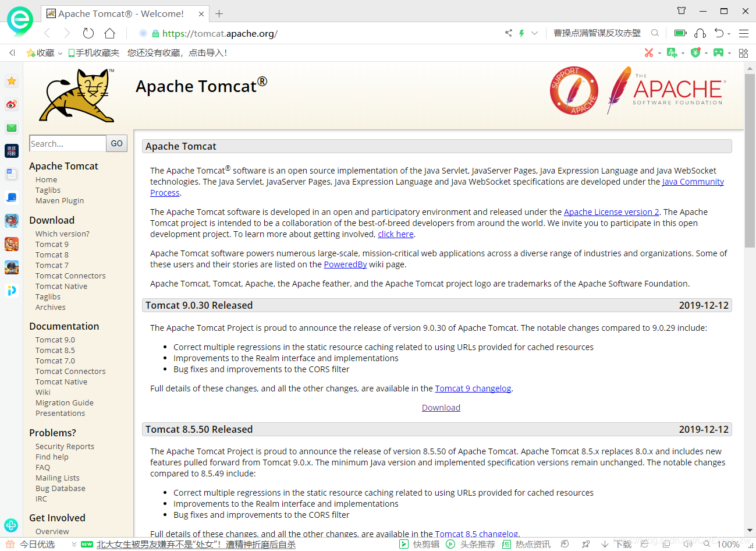Open the Security Reports link

pyautogui.click(x=65, y=447)
